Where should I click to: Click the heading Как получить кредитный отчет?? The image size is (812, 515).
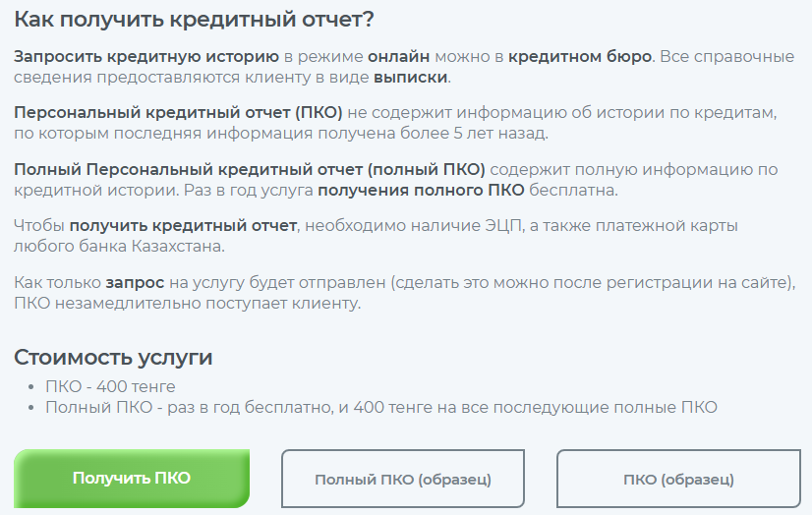pyautogui.click(x=195, y=19)
